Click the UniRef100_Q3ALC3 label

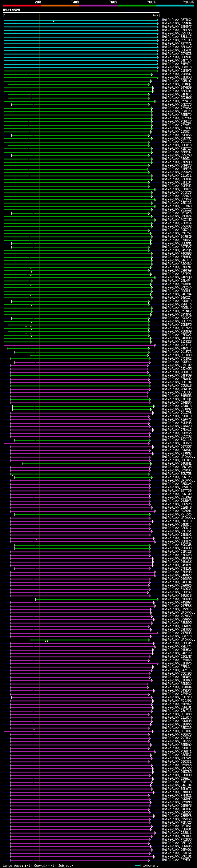point(177,111)
